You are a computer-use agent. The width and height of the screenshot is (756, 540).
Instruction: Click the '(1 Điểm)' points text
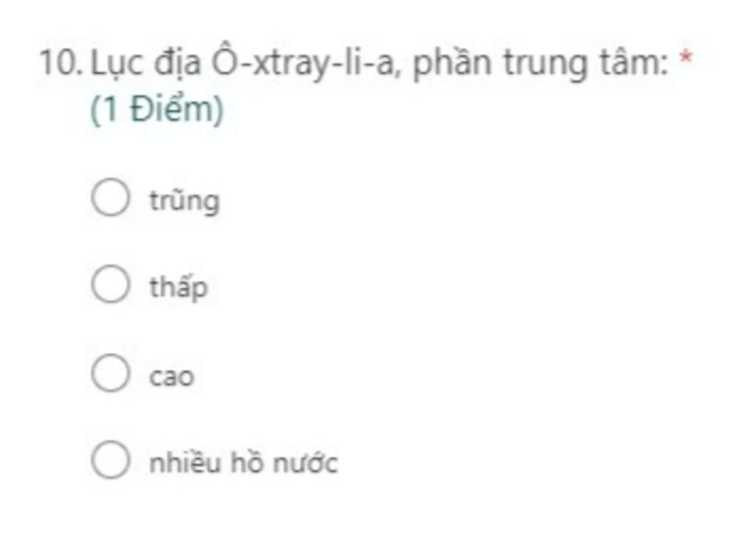point(157,109)
